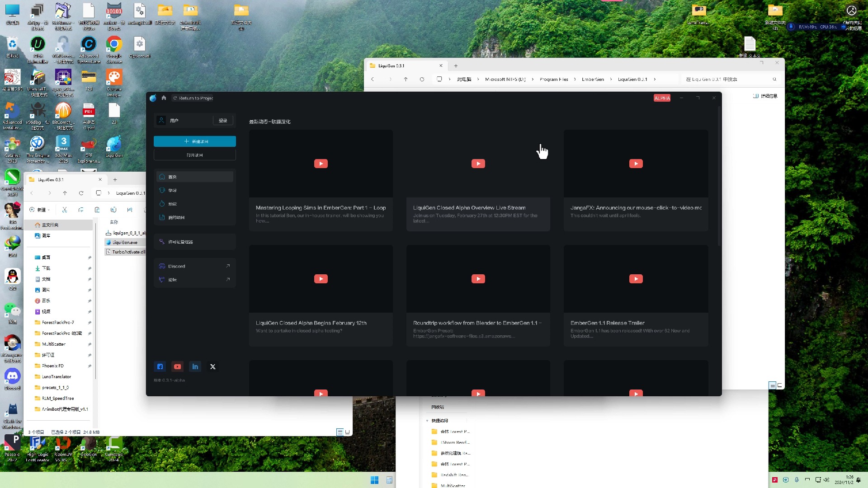The image size is (868, 488).
Task: Click the ALPHA badge in LiquiGen title bar
Action: [x=662, y=98]
